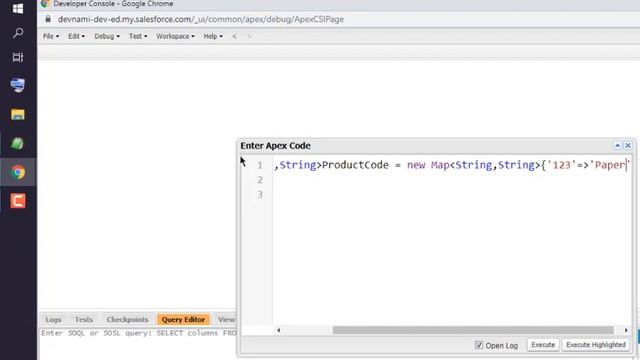Go back with the left arrow in the menu bar
Viewport: 640px width, 360px height.
[234, 36]
